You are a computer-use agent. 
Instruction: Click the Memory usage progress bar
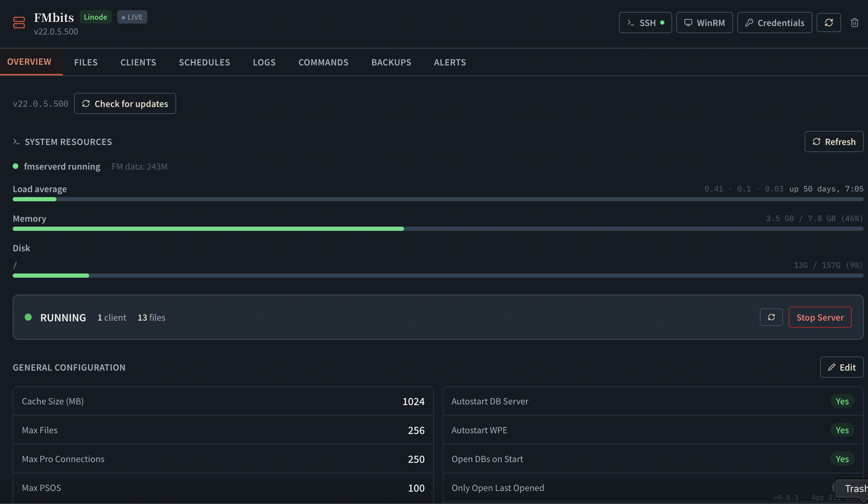[x=438, y=229]
